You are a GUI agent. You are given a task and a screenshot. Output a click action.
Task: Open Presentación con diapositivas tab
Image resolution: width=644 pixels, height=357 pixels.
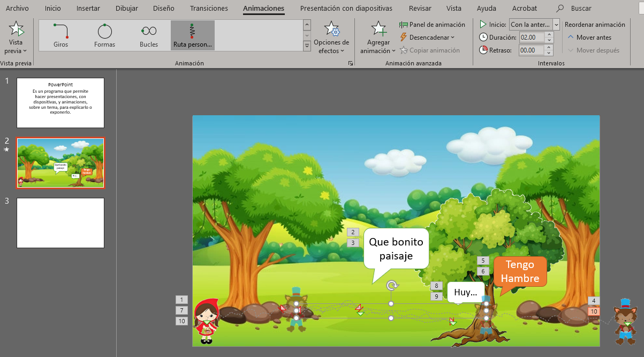pos(346,9)
